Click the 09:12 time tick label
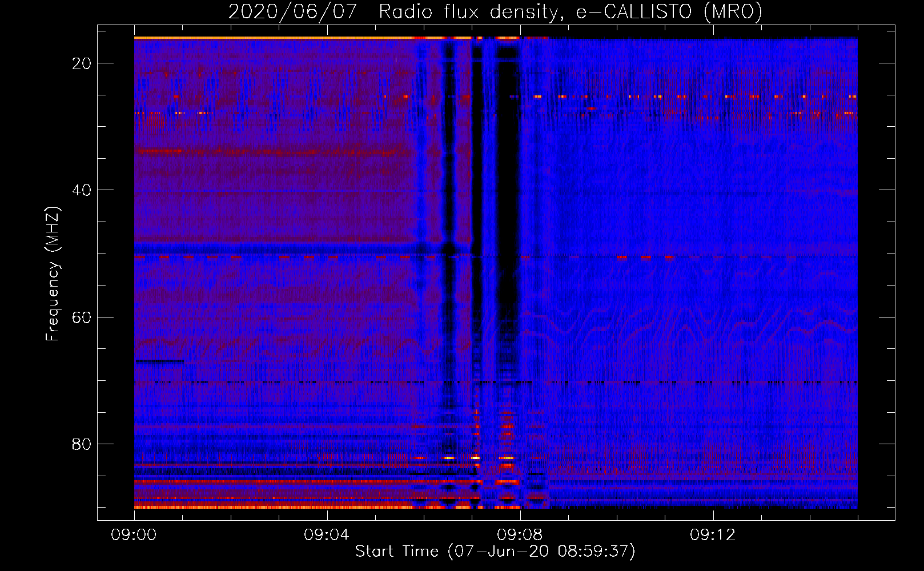The width and height of the screenshot is (924, 571). pos(713,535)
